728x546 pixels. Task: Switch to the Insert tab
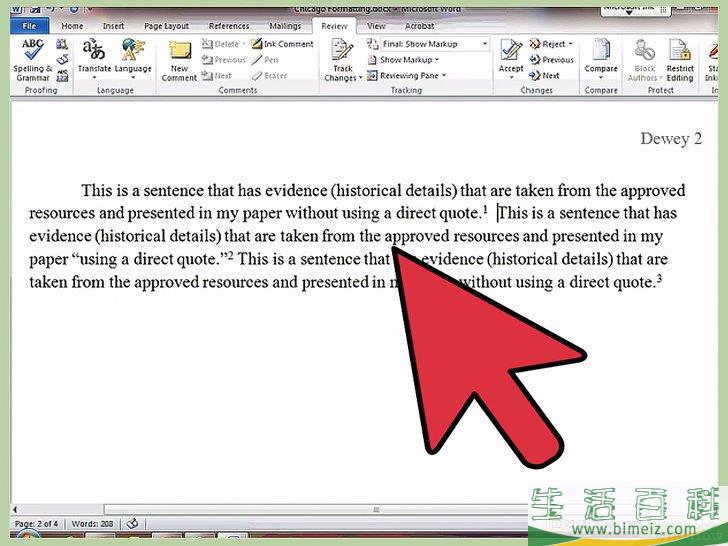[x=113, y=26]
